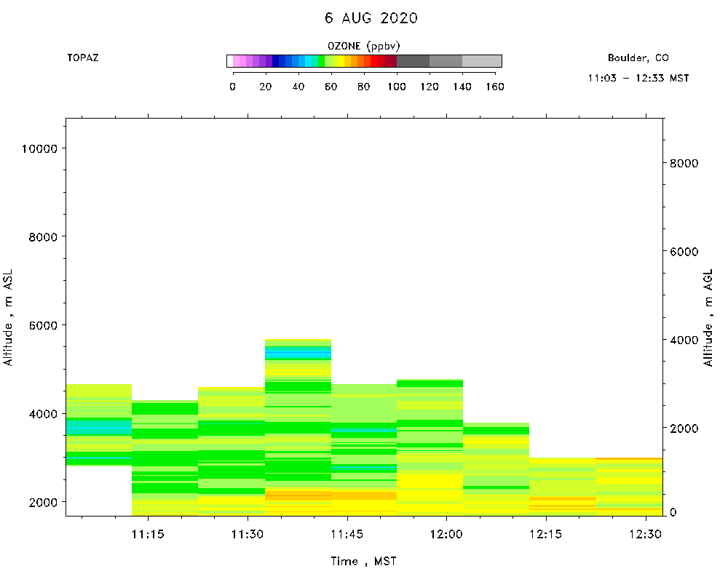Select the light gray 140-160 colorbar segment
The width and height of the screenshot is (728, 582).
[482, 61]
